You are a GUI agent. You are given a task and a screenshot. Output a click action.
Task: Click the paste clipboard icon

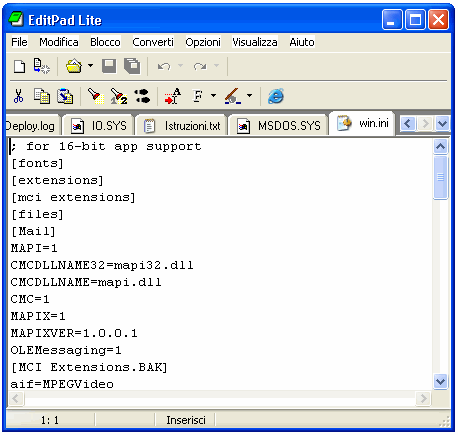(65, 96)
